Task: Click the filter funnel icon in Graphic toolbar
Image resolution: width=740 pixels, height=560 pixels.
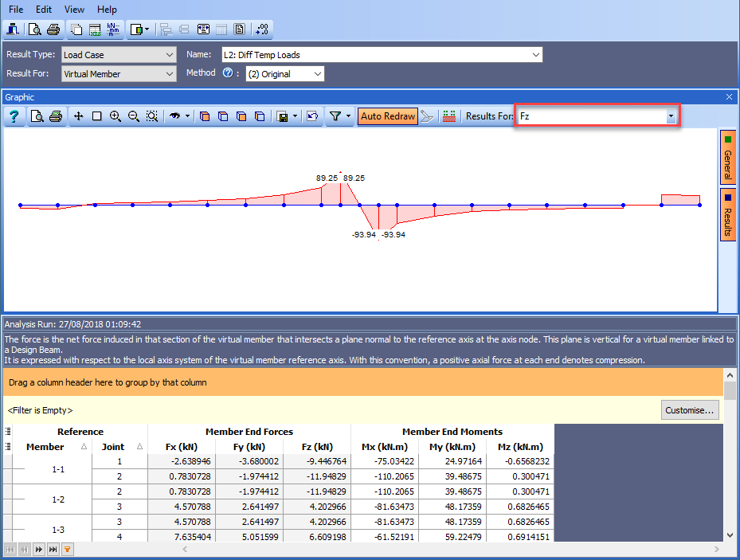Action: click(x=335, y=116)
